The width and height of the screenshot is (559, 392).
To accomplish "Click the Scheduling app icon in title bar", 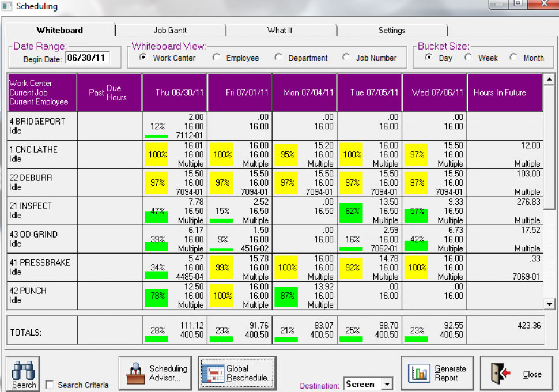I will coord(7,6).
